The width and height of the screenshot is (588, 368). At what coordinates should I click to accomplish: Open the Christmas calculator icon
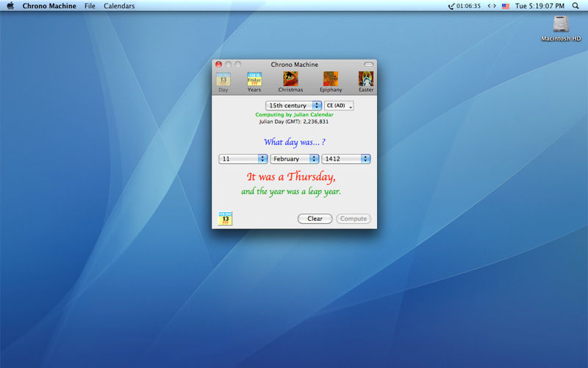(290, 82)
